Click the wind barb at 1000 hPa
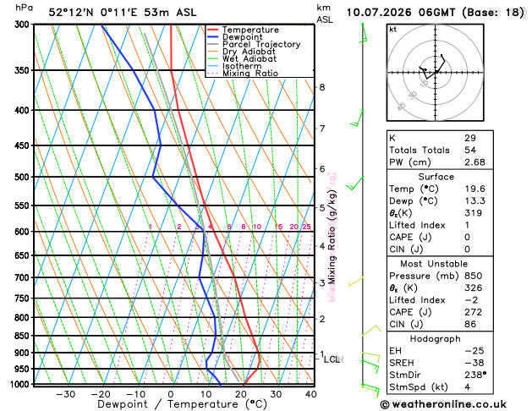Image resolution: width=532 pixels, height=411 pixels. click(370, 390)
